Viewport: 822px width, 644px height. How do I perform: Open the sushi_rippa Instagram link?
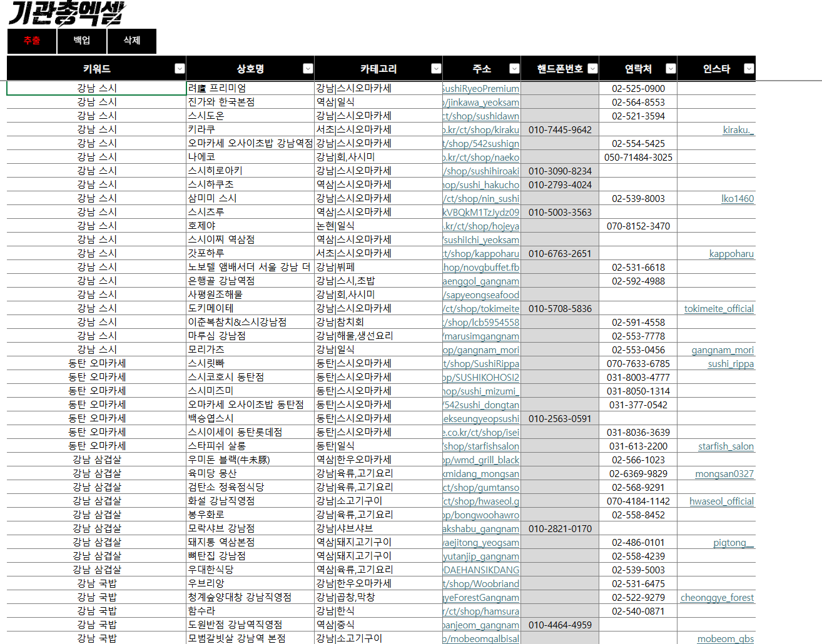(731, 364)
